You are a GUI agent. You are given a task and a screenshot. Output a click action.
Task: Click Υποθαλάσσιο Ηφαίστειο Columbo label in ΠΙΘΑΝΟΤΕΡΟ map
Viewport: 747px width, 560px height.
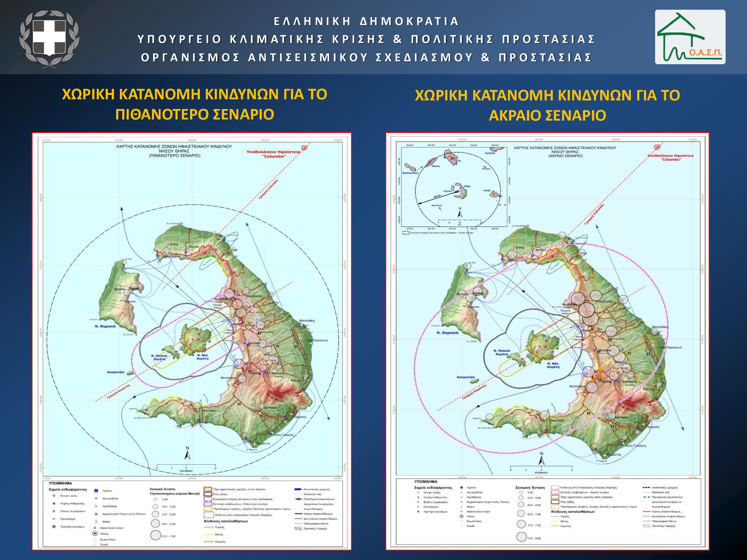coord(274,154)
